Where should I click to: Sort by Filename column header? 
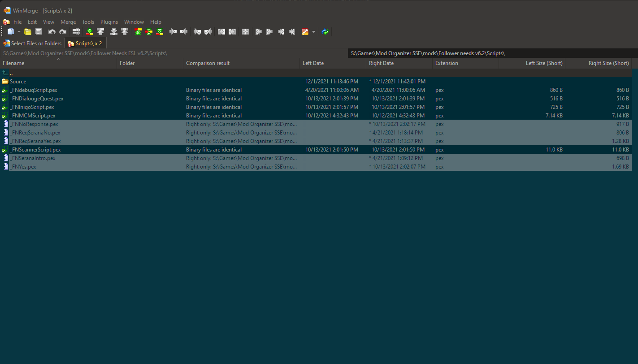tap(58, 63)
